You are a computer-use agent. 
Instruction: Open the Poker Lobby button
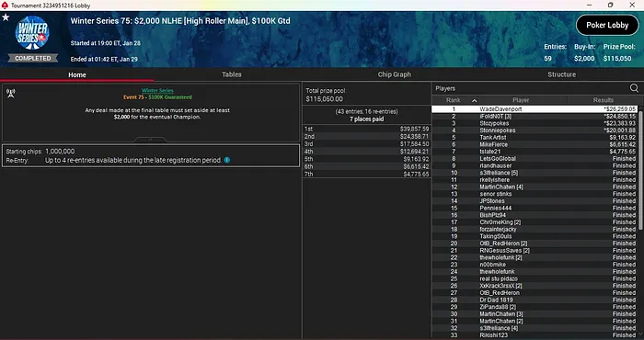[607, 25]
